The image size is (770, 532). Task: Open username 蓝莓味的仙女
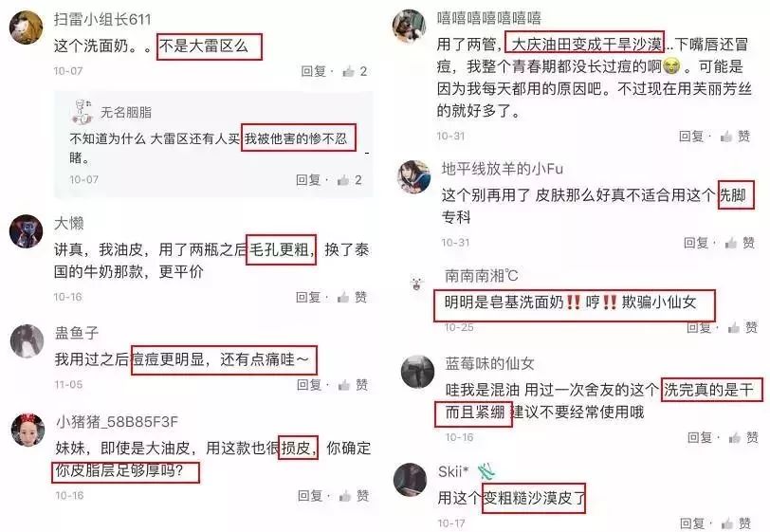pyautogui.click(x=489, y=364)
